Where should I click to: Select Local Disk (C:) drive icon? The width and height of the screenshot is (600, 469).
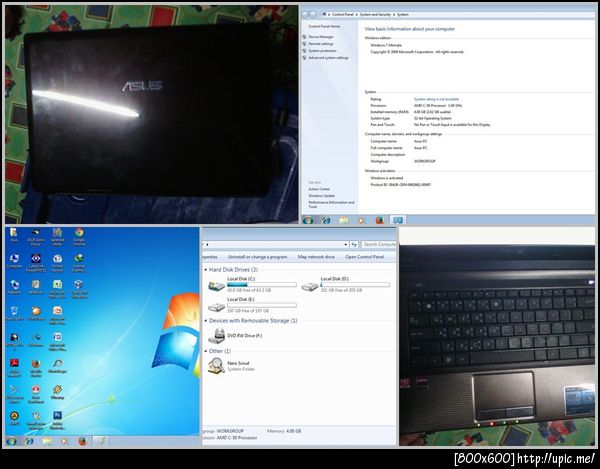pos(216,286)
